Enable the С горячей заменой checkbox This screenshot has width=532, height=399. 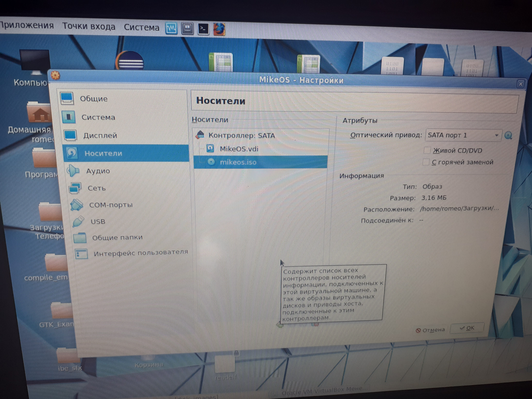[x=426, y=162]
